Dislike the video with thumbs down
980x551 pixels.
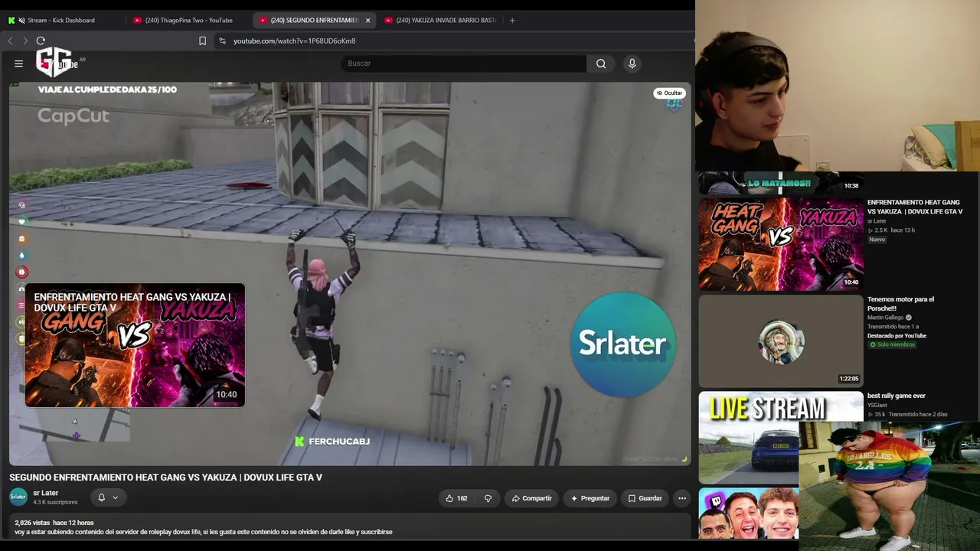(x=488, y=498)
